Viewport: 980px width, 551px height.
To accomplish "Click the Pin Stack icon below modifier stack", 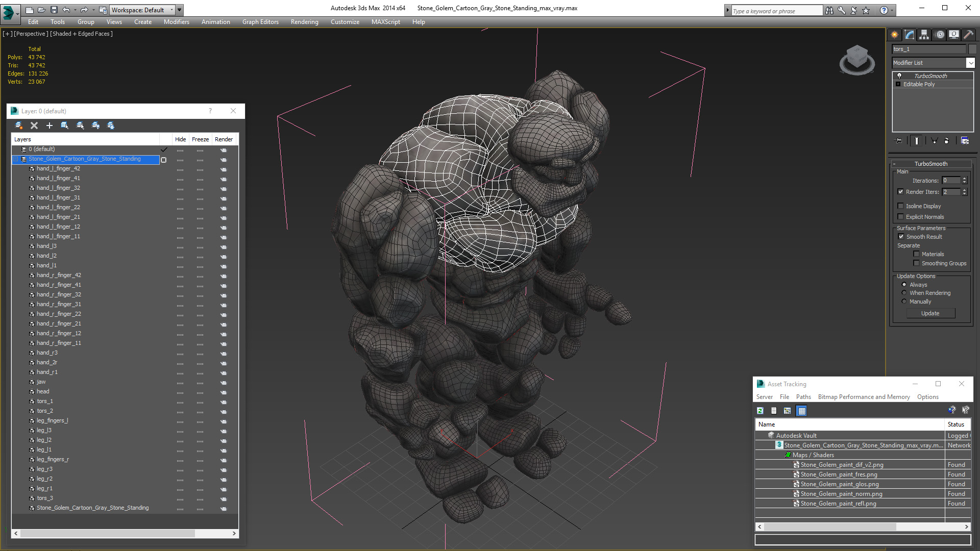I will 899,141.
